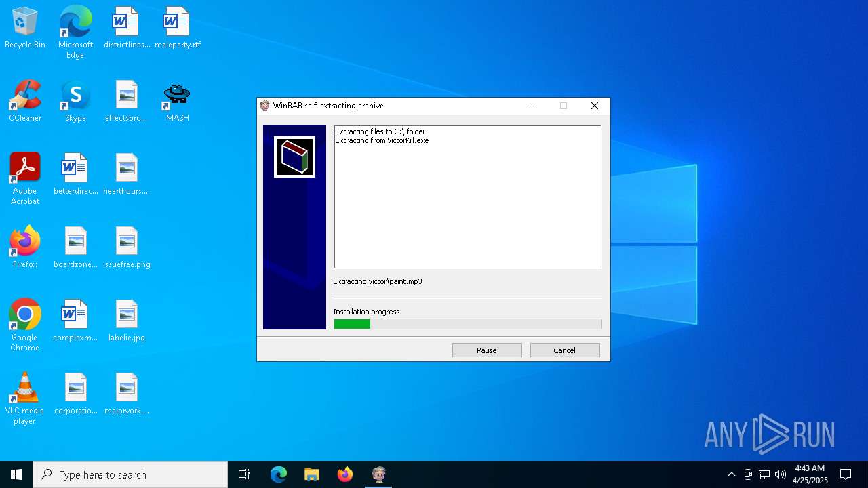Select the maleparty.rtf desktop file
Image resolution: width=868 pixels, height=488 pixels.
177,28
